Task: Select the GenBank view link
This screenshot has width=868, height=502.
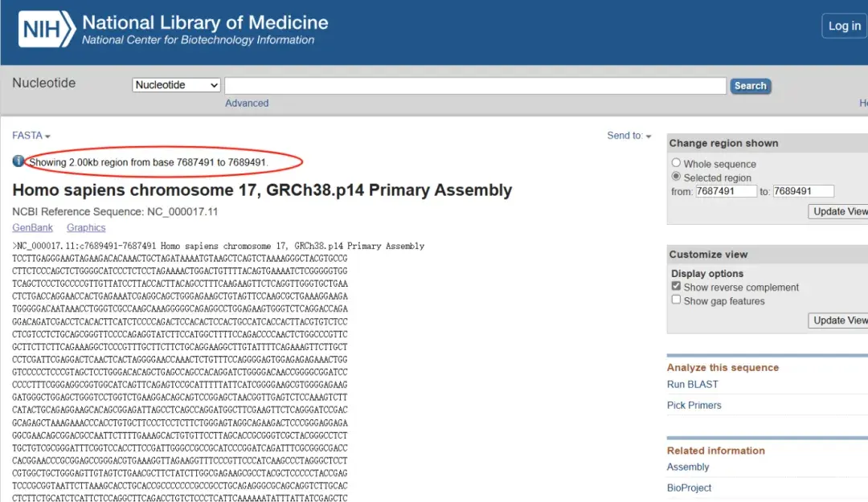Action: click(32, 227)
